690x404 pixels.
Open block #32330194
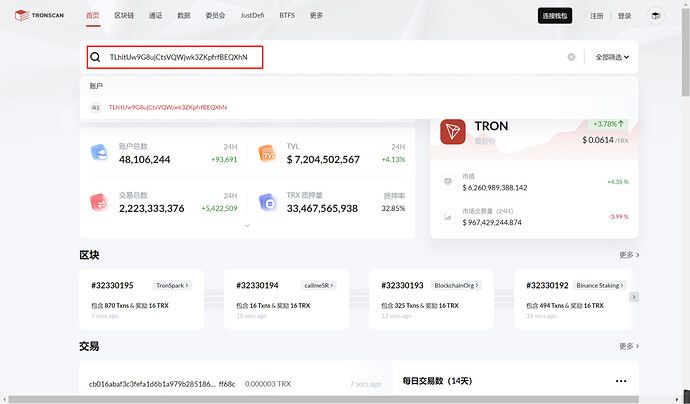(257, 285)
